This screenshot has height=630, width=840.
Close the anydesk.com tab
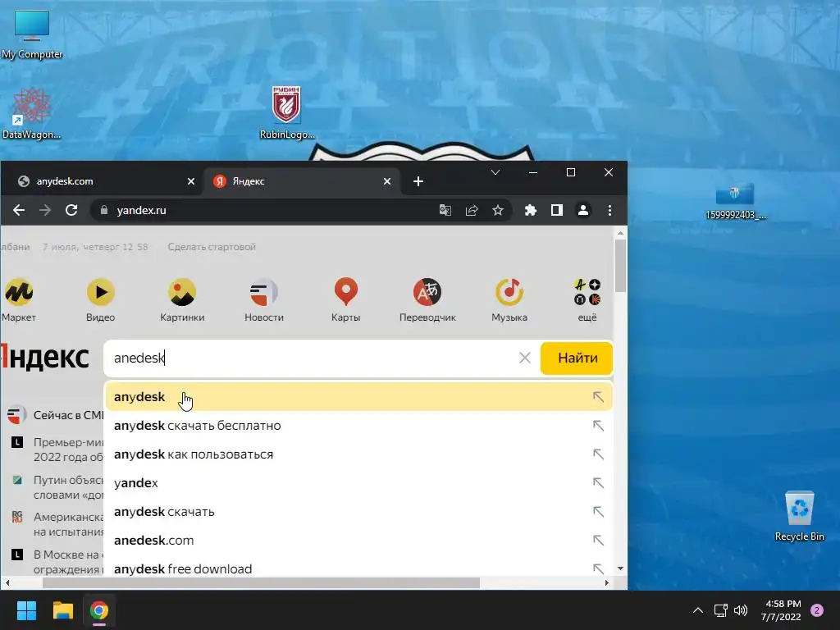pos(190,181)
